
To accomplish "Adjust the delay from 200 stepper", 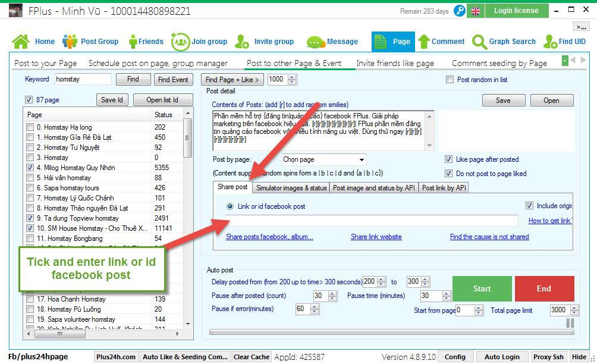I will point(381,282).
